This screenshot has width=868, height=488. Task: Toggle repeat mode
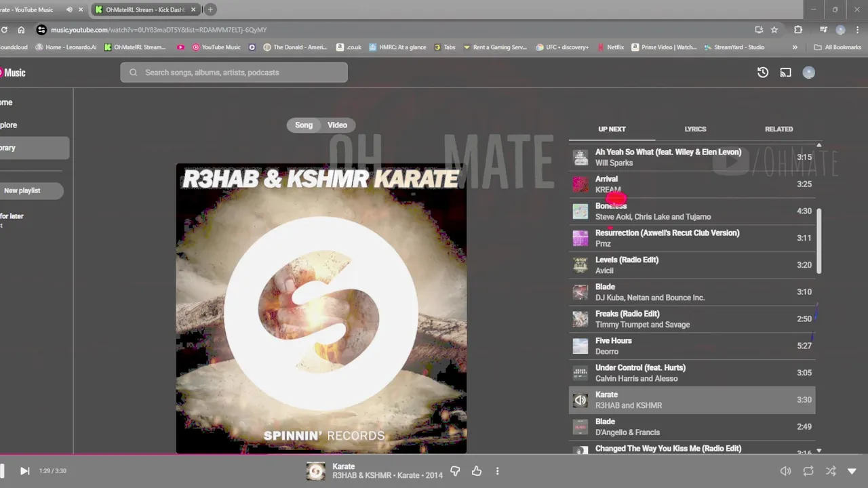point(808,471)
